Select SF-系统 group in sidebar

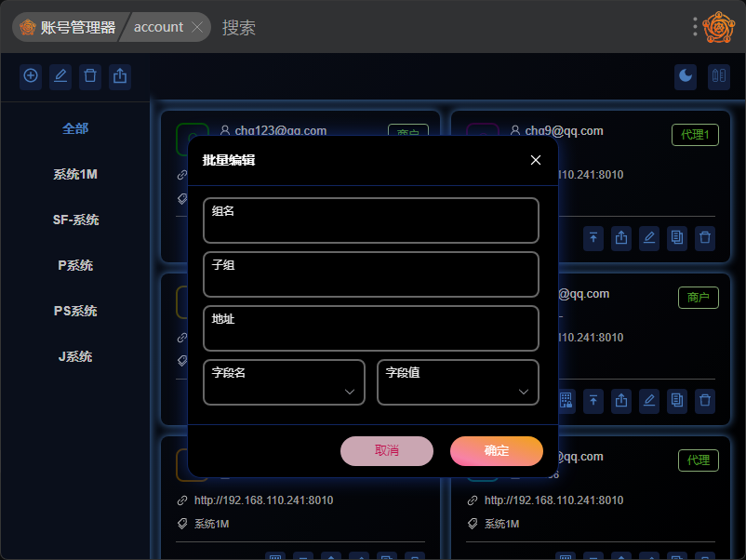coord(75,220)
